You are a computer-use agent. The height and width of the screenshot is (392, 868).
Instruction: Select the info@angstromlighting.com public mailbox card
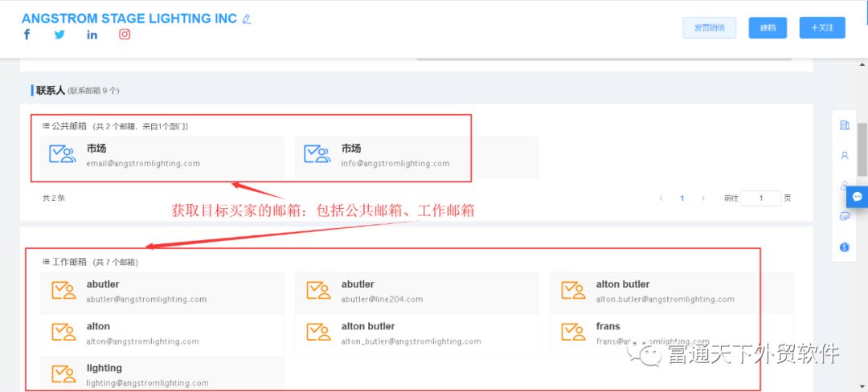416,157
